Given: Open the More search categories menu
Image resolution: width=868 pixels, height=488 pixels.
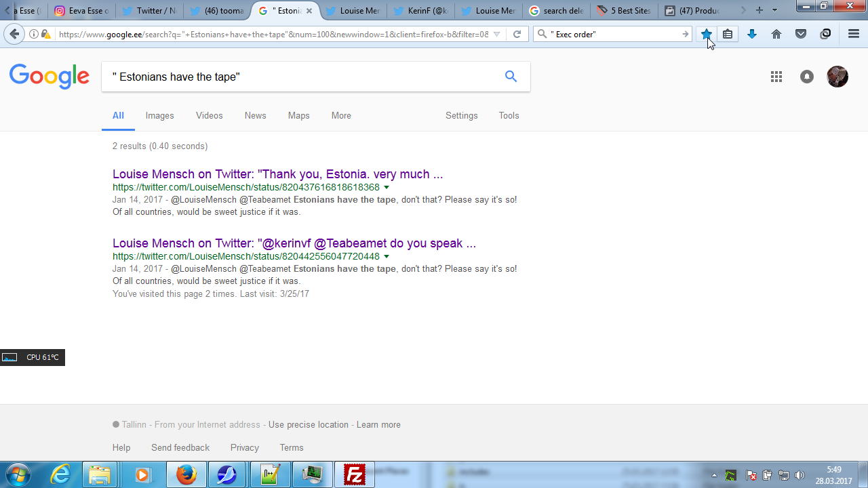Looking at the screenshot, I should pos(341,116).
